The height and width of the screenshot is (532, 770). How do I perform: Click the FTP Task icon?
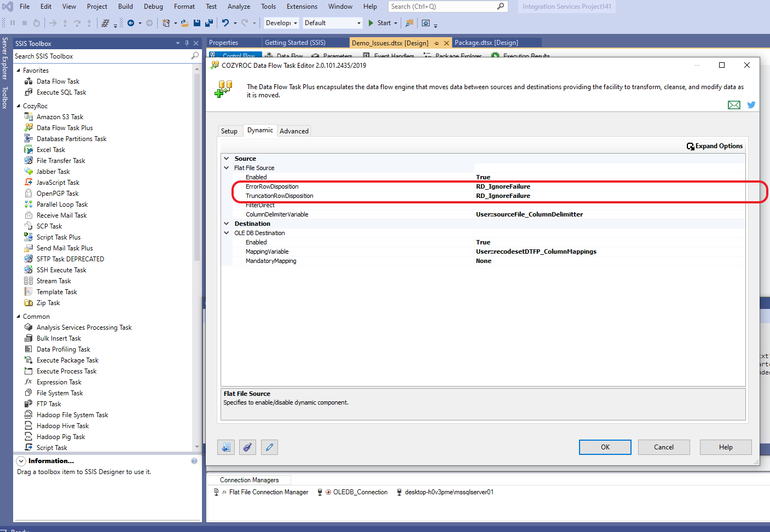point(28,404)
